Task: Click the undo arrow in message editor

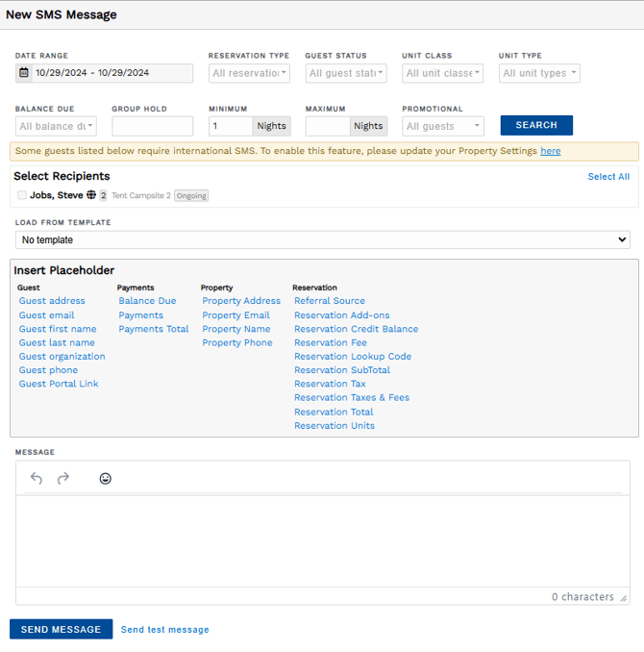Action: point(37,478)
